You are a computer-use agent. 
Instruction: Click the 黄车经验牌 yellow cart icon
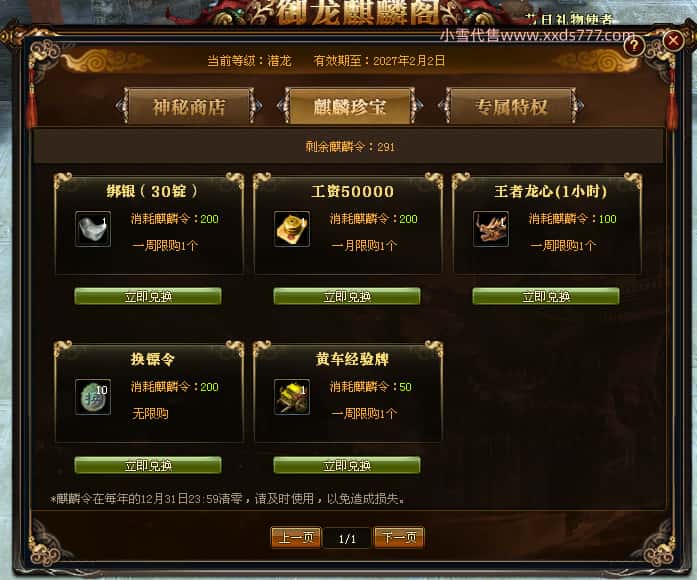292,397
